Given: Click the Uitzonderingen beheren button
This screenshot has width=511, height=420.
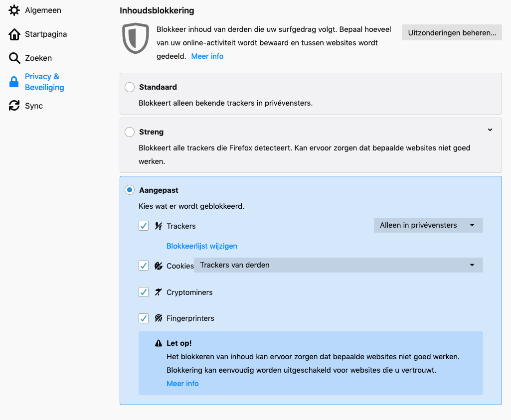Looking at the screenshot, I should point(452,33).
